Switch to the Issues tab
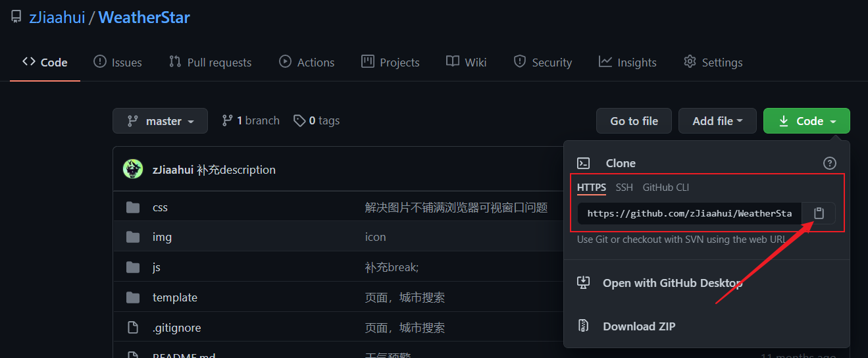 118,62
